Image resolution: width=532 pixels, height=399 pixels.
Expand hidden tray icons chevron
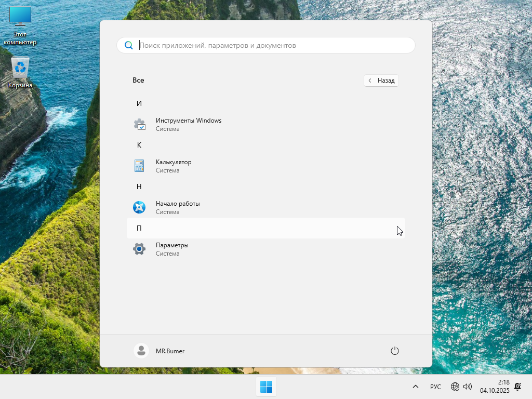click(416, 387)
